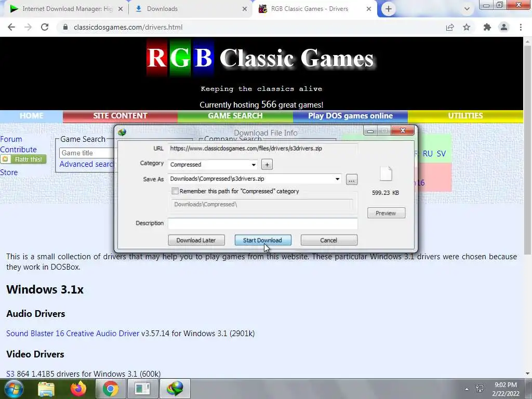Screen dimensions: 532x399
Task: Open the Forum link
Action: tap(11, 139)
